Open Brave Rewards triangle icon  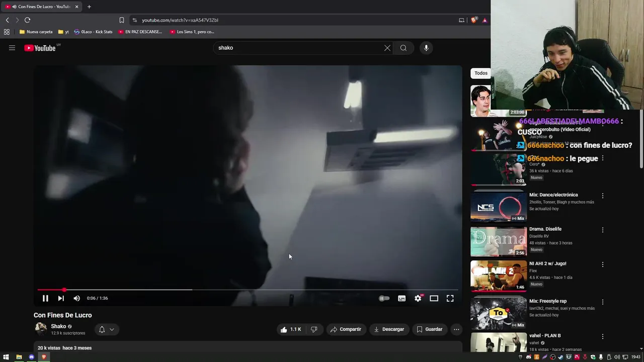(485, 20)
